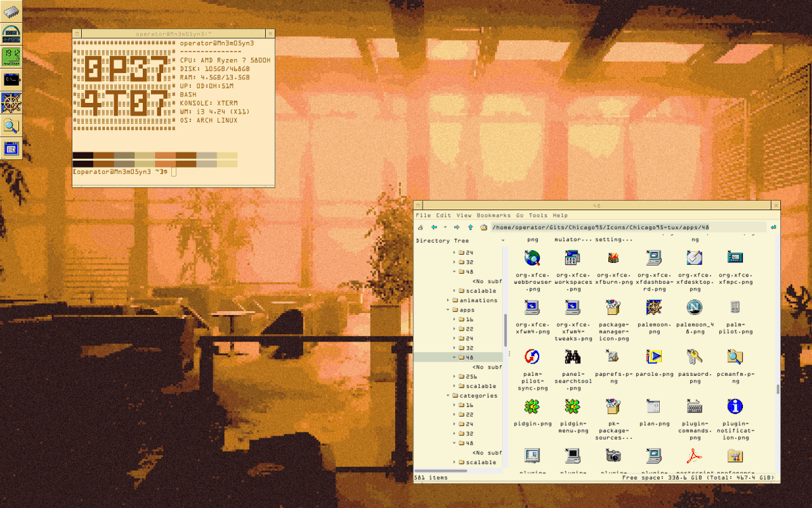Select pidgin.png file icon
The height and width of the screenshot is (508, 812).
pos(532,406)
